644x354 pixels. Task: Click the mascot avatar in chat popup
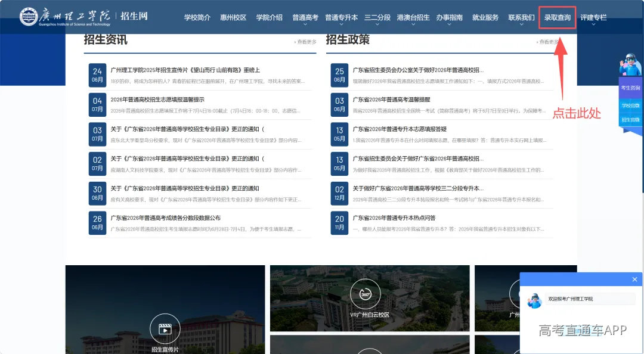pyautogui.click(x=534, y=301)
